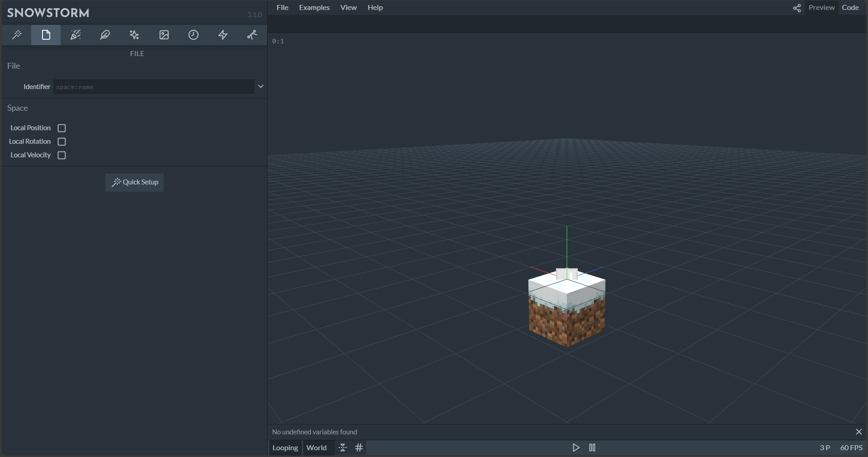Image resolution: width=868 pixels, height=457 pixels.
Task: Open the Help menu
Action: [375, 8]
